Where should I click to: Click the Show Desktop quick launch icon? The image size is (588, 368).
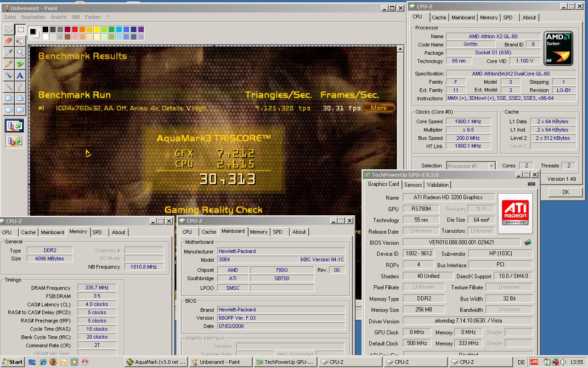coord(32,362)
